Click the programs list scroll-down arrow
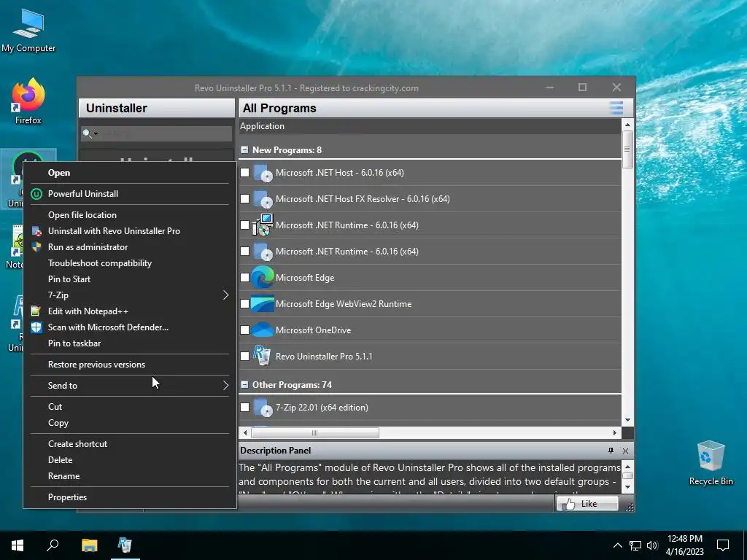Viewport: 747px width, 560px height. (x=627, y=420)
